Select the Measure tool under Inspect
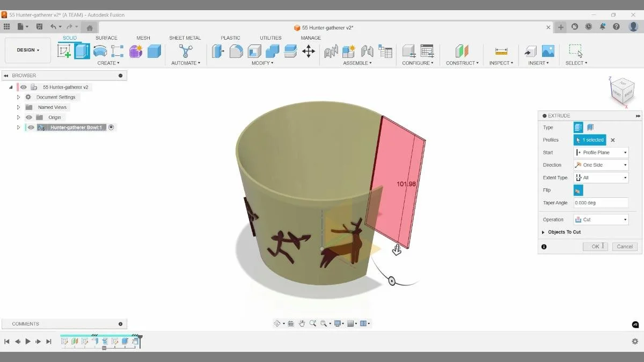 point(502,51)
